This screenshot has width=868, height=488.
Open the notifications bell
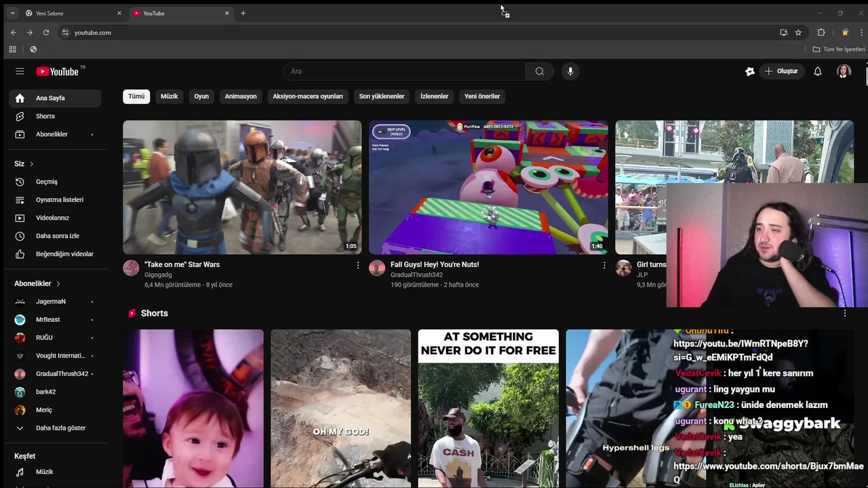tap(818, 71)
